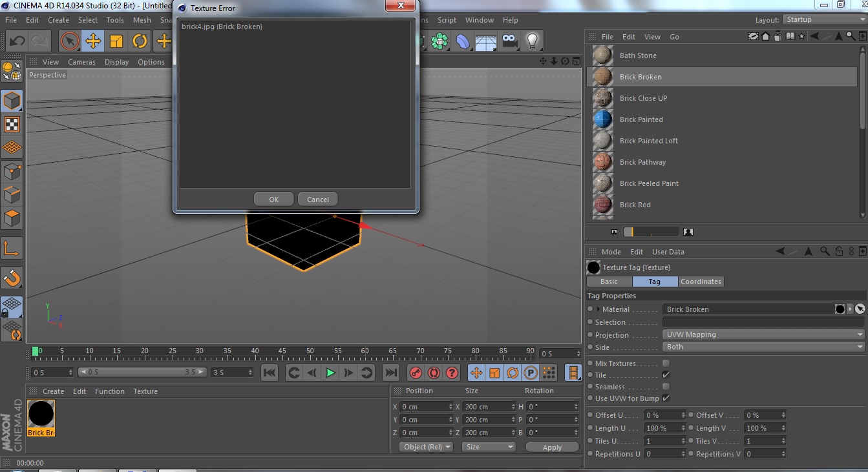The image size is (868, 472).
Task: Click the Offset U value stepper arrows
Action: 682,415
